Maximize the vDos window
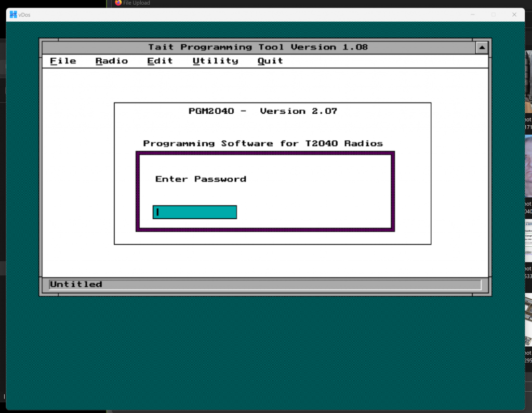The height and width of the screenshot is (413, 532). 493,15
